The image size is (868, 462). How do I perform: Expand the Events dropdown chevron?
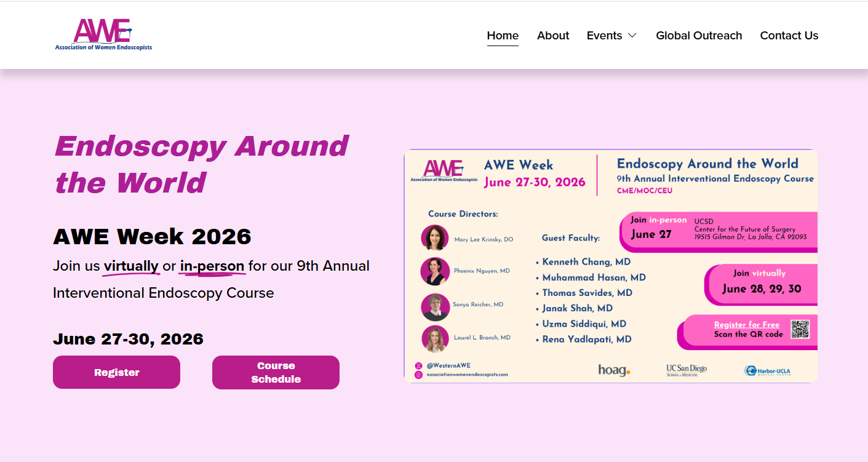tap(632, 36)
